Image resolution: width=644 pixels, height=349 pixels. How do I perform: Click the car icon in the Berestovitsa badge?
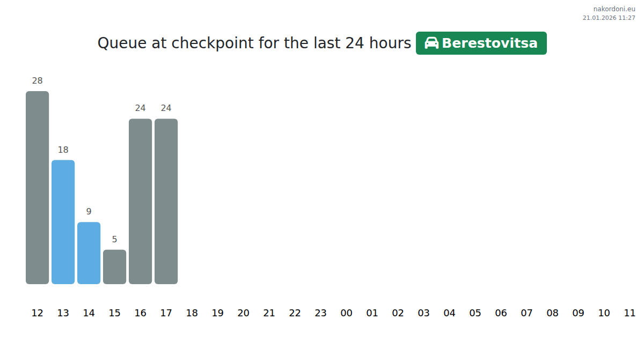click(431, 43)
